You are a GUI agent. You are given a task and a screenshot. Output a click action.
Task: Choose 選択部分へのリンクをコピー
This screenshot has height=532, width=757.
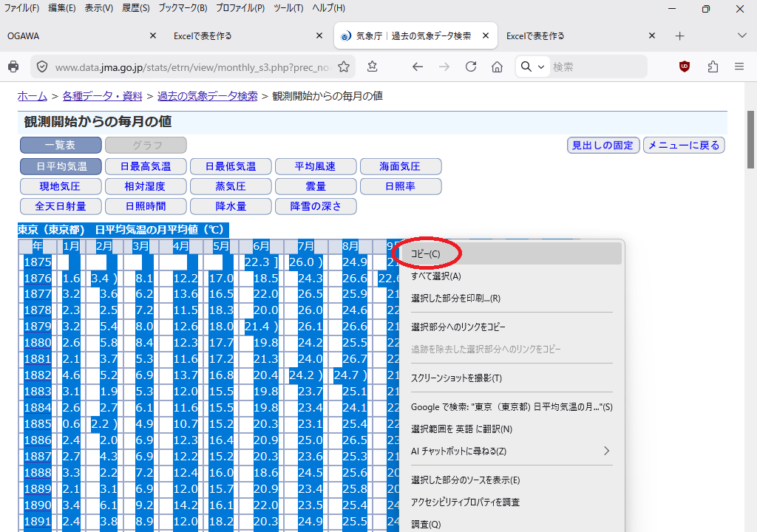[x=512, y=327]
